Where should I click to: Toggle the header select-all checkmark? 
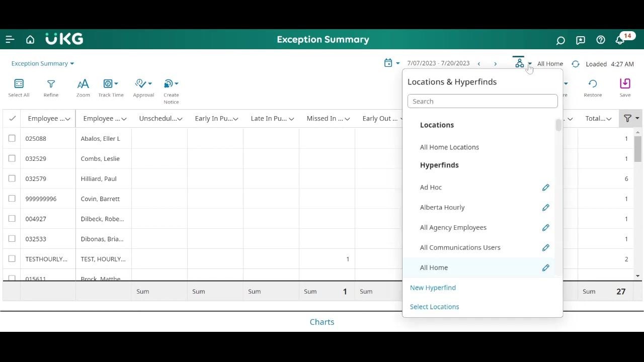tap(12, 118)
